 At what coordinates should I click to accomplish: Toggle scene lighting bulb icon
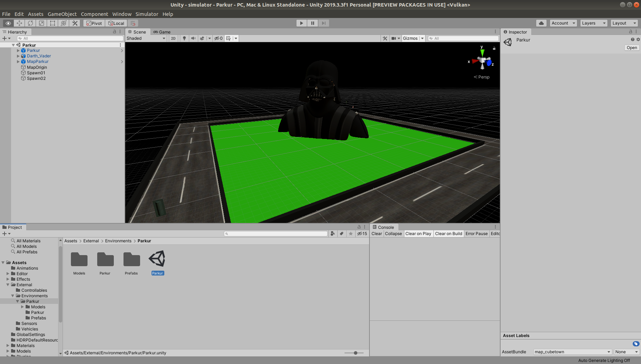[x=184, y=38]
